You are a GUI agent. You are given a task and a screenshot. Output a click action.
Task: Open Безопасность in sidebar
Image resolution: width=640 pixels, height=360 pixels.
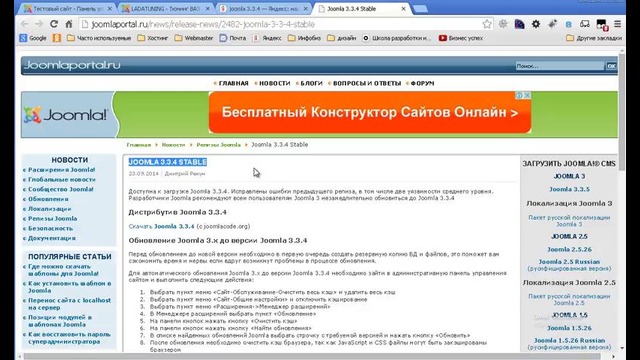[x=50, y=229]
